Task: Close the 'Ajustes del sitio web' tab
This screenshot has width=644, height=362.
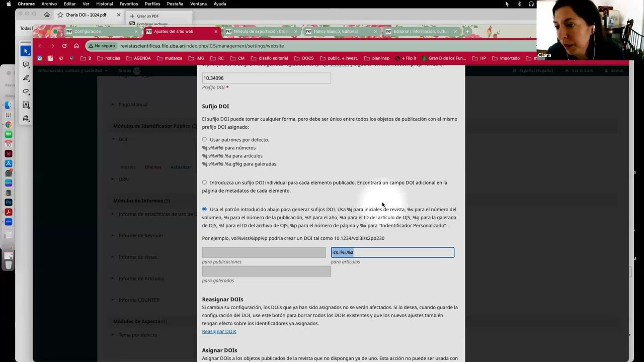Action: 216,31
